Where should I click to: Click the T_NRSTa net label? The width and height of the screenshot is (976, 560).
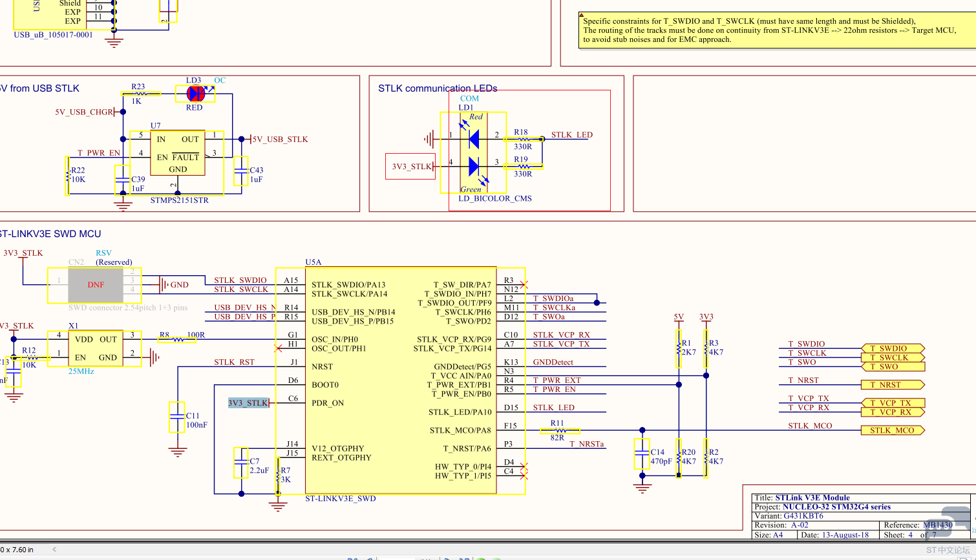tap(587, 444)
